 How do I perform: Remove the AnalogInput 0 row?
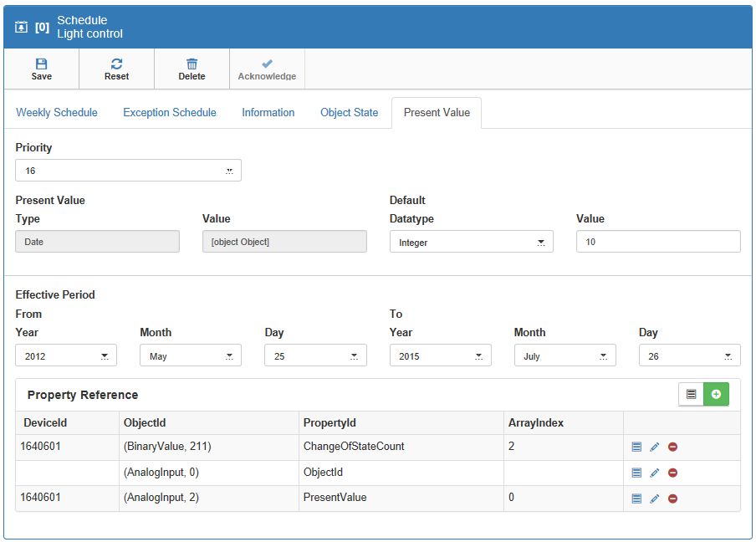point(672,473)
